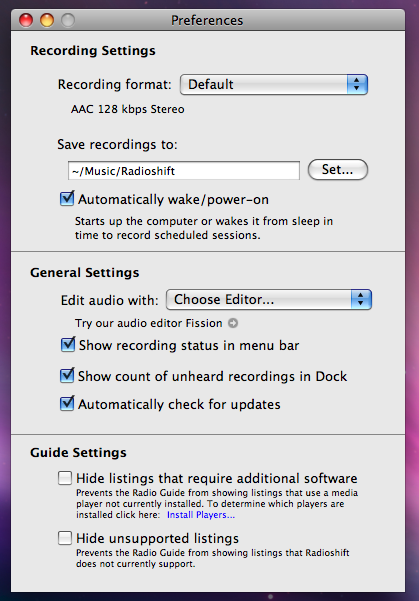Enable Hide listings that require additional software
Screen dimensions: 419x601
(x=65, y=478)
